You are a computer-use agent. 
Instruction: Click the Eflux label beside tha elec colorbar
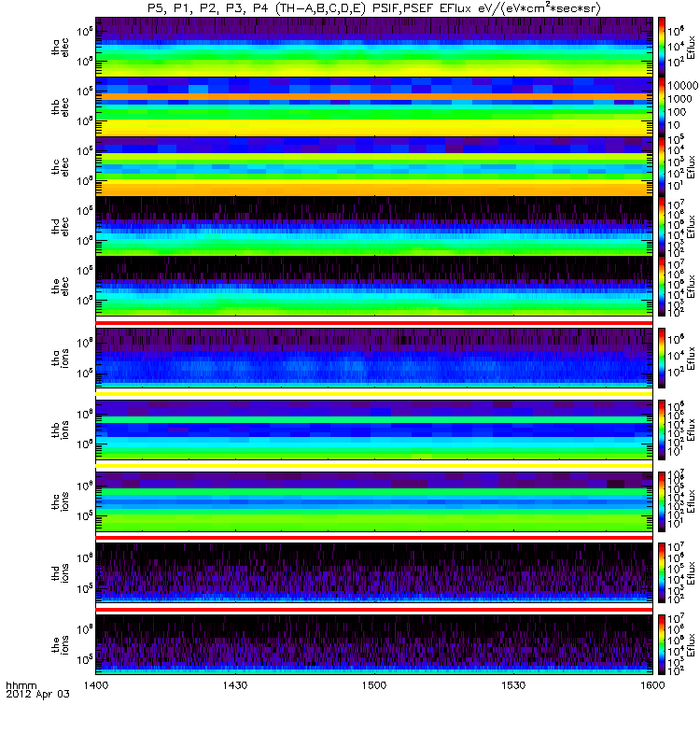(x=691, y=48)
